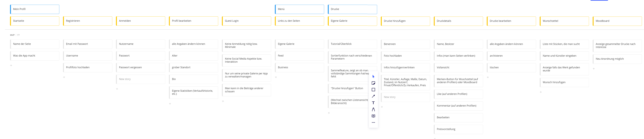The height and width of the screenshot is (139, 644).
Task: Add story below Man kann in die Beiträge card
Action: coord(223,101)
